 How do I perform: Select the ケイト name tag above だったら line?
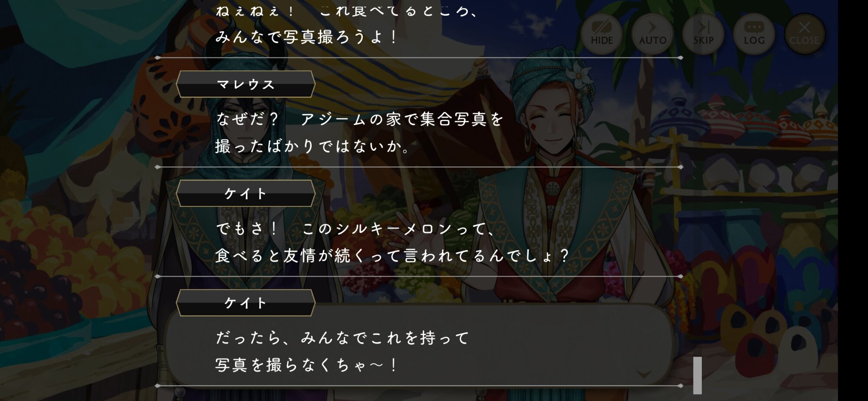[246, 303]
